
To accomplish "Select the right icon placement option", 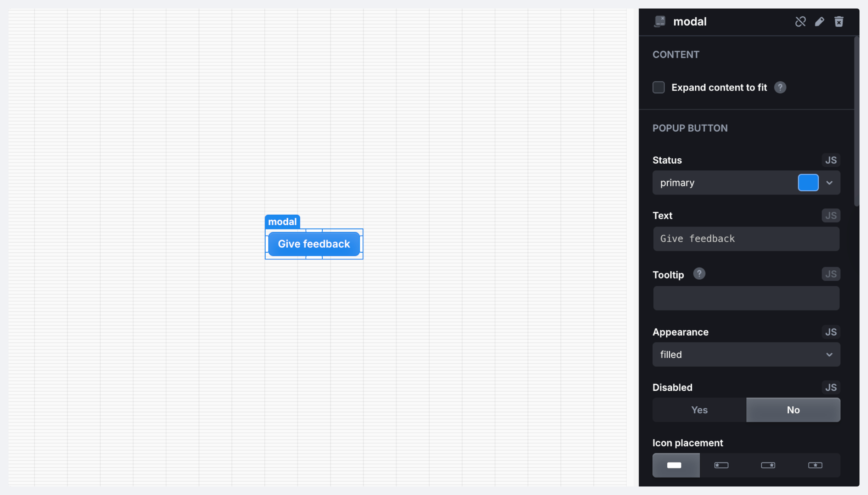I will click(x=768, y=465).
